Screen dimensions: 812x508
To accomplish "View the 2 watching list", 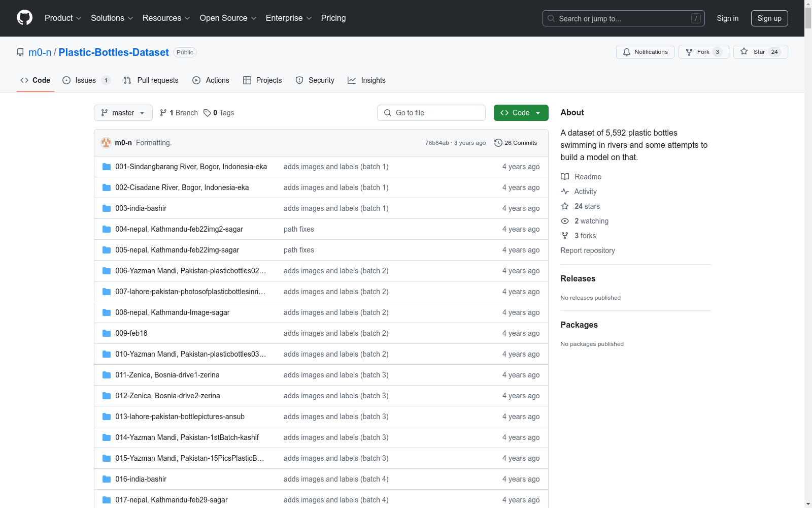I will coord(591,221).
